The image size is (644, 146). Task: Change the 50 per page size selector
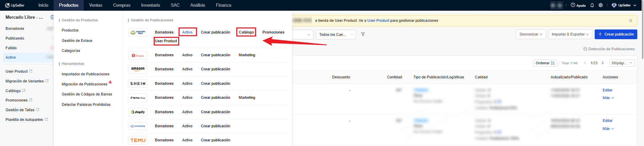click(622, 63)
